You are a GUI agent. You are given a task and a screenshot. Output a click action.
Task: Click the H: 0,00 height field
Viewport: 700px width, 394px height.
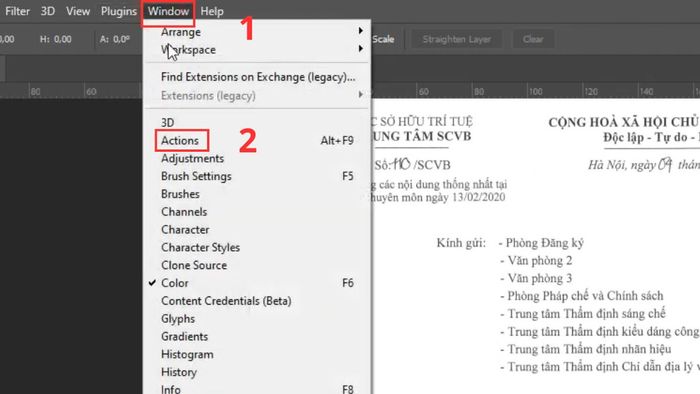tap(56, 39)
